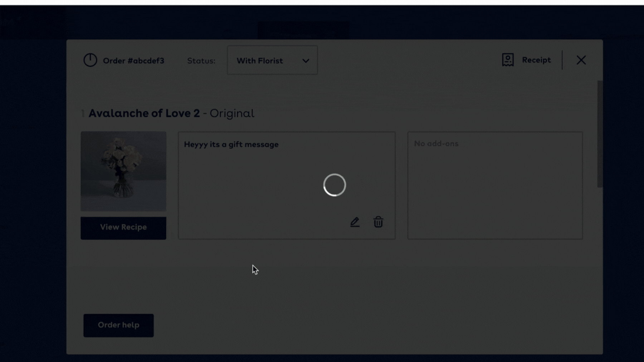
Task: Click the "Status:" label text
Action: pos(201,61)
